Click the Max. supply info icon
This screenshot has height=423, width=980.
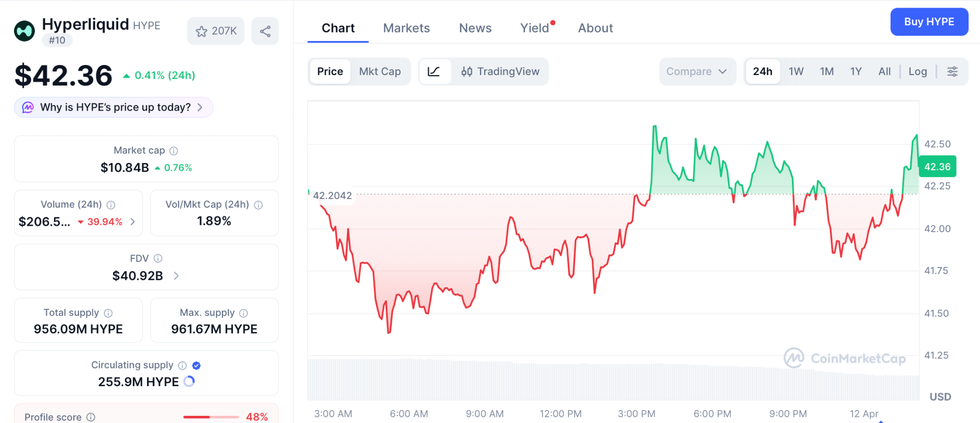[x=244, y=313]
